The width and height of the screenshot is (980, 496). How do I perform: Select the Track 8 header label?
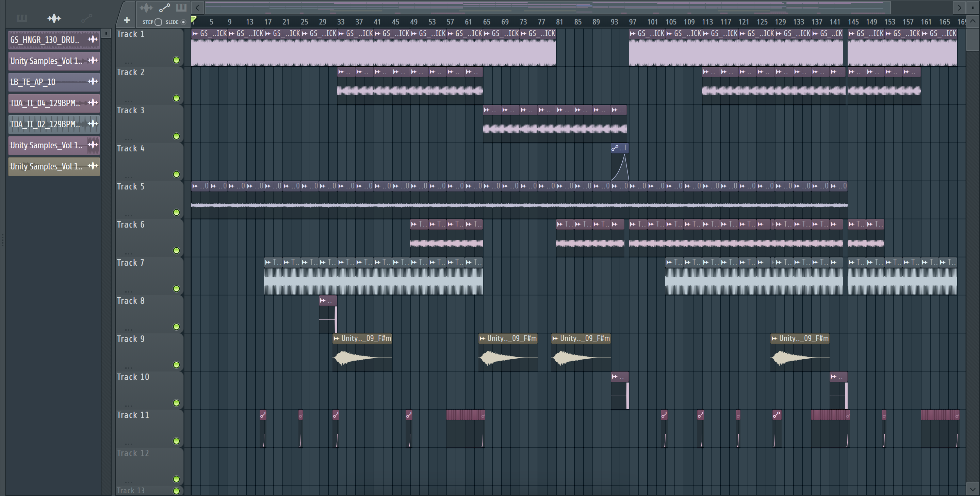point(130,301)
